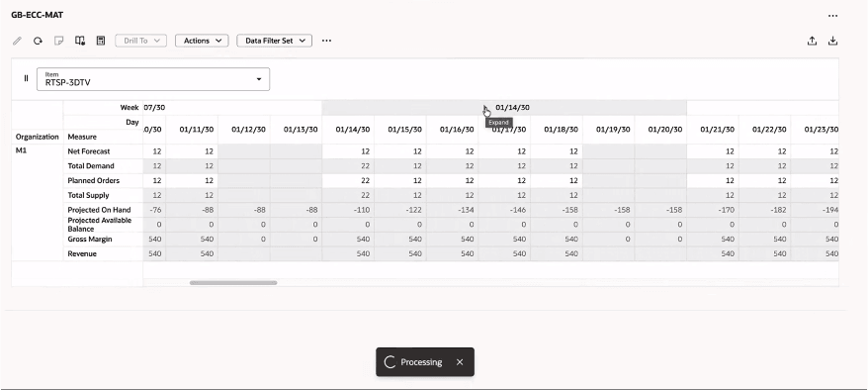Open the Item RTSP-3DTV combo box
Viewport: 868px width, 390px height.
coord(153,79)
